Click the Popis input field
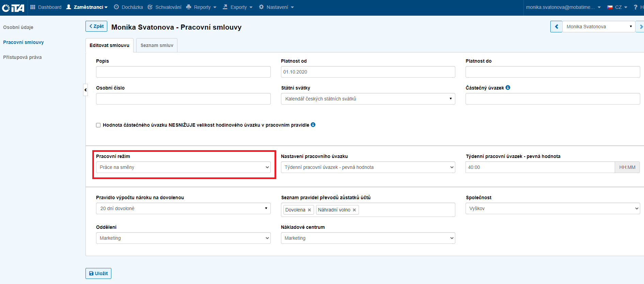The width and height of the screenshot is (644, 284). [183, 72]
